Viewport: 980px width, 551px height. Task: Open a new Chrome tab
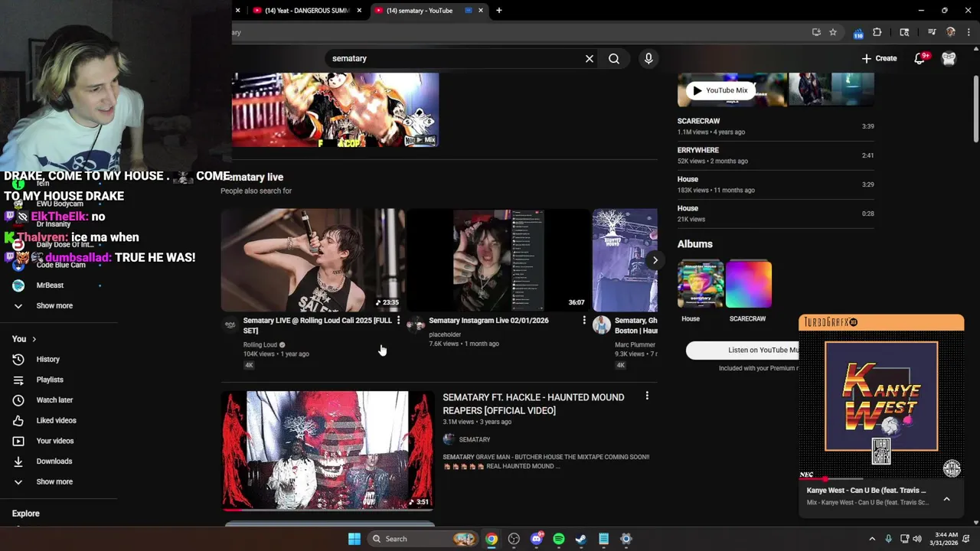[x=499, y=11]
